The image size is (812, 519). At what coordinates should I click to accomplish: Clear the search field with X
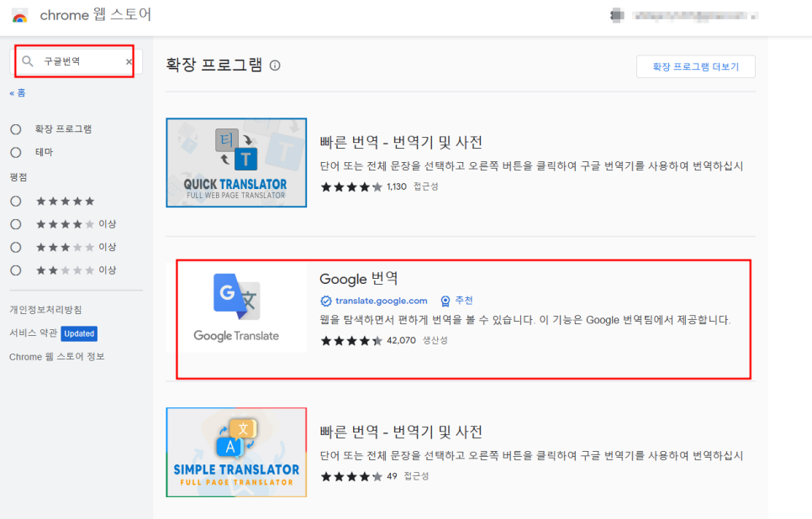pyautogui.click(x=129, y=61)
